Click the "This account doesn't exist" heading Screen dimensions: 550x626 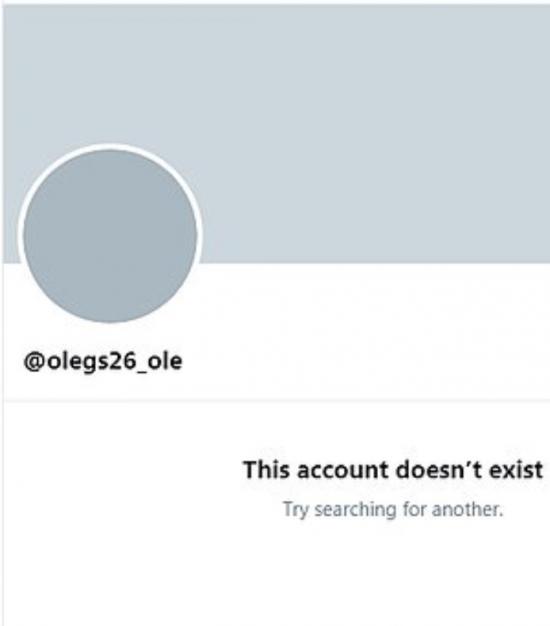pyautogui.click(x=393, y=470)
